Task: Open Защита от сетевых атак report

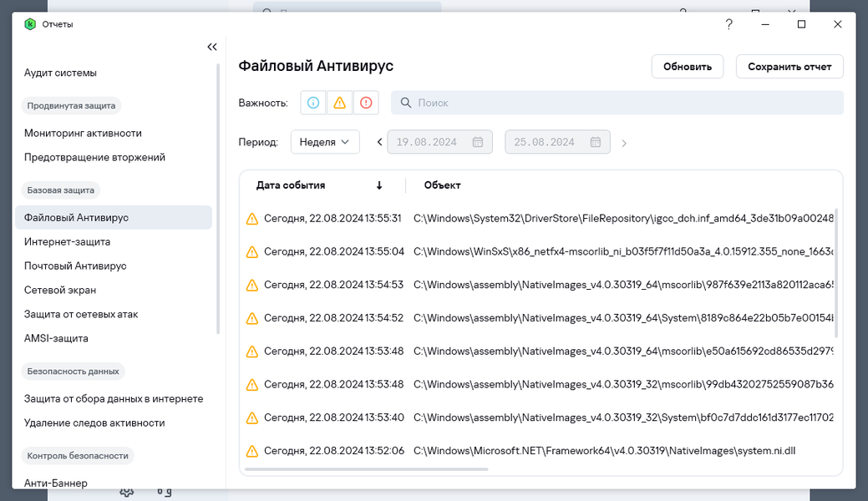Action: [81, 315]
